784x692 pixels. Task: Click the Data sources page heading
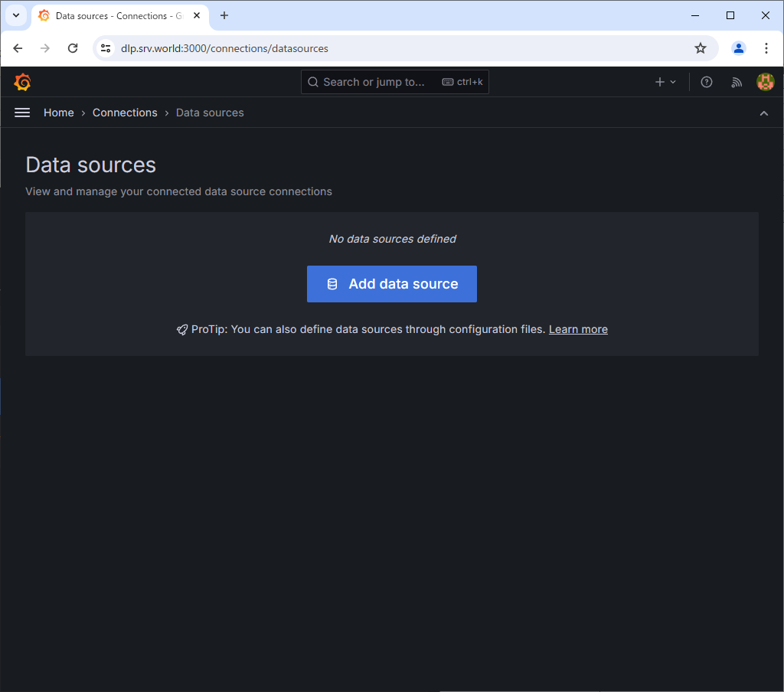[x=90, y=165]
